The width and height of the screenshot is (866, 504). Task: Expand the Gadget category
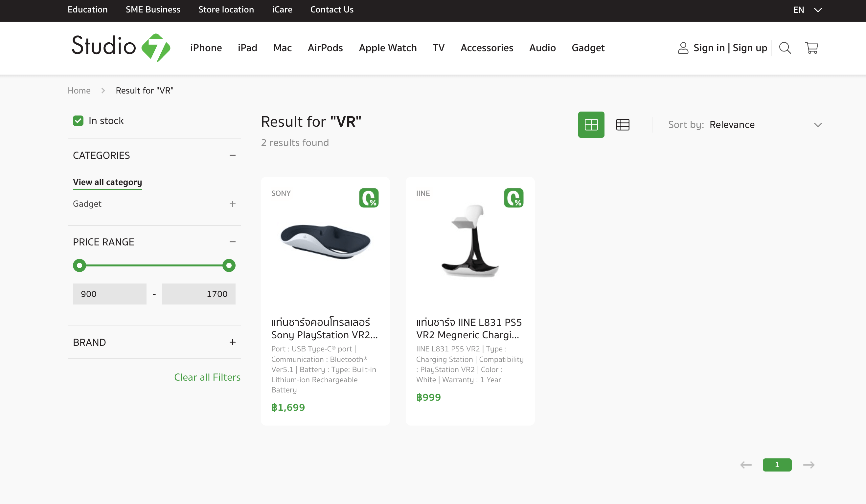click(233, 204)
